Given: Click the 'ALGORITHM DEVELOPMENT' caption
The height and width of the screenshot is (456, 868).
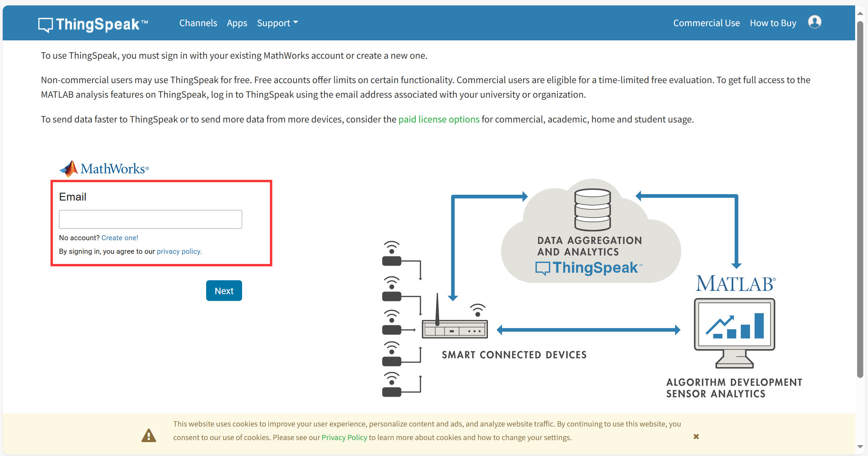Looking at the screenshot, I should (734, 382).
